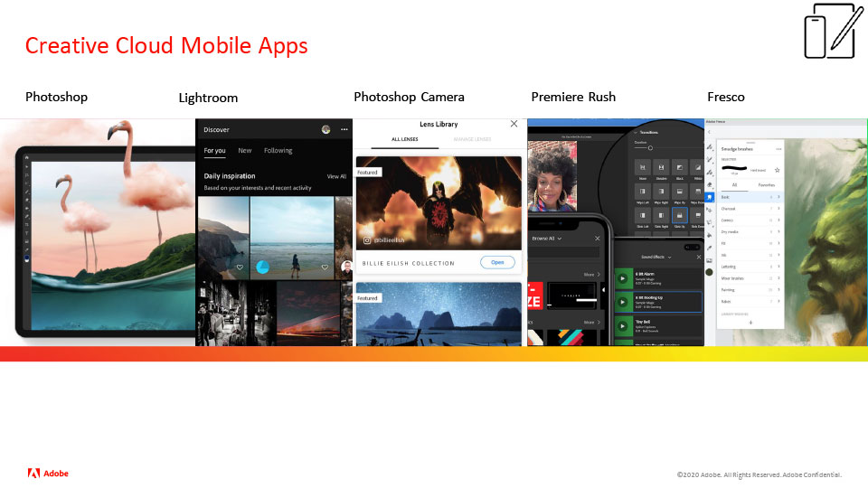The height and width of the screenshot is (488, 868).
Task: Add a brush with the plus icon
Action: click(750, 323)
